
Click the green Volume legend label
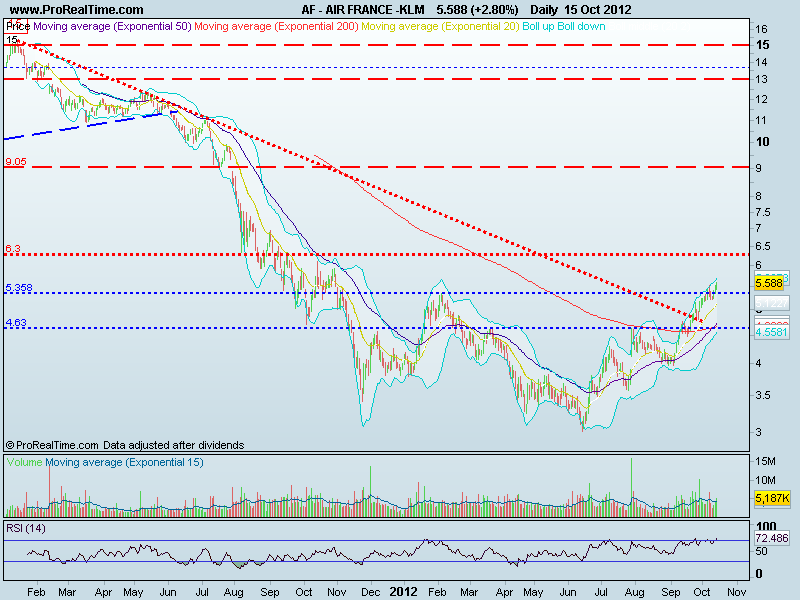pos(24,462)
